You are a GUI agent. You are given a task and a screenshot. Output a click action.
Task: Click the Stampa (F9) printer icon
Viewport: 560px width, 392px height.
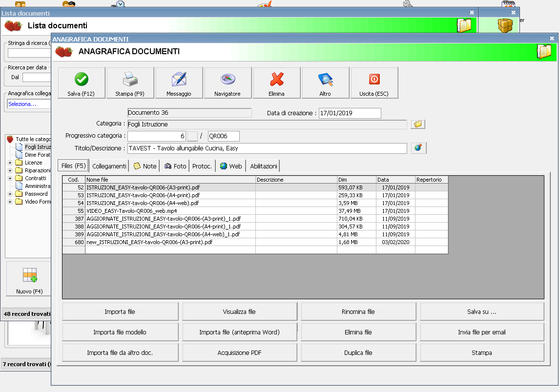coord(130,83)
